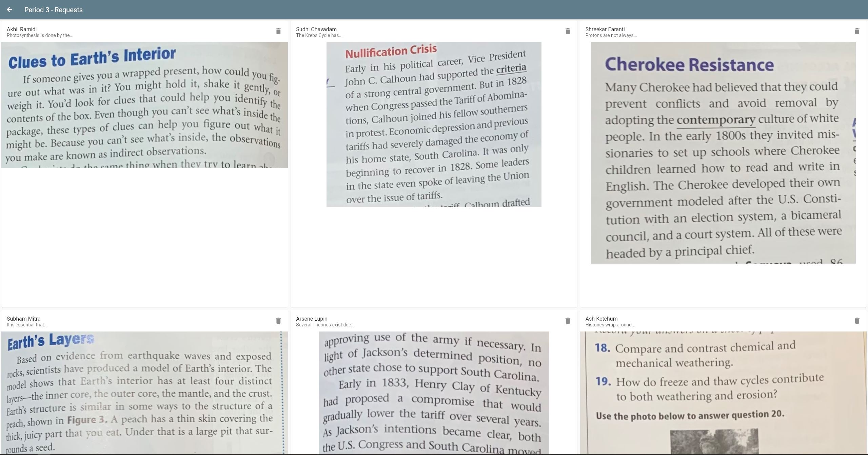Open the Henry Clay compromise image
Screen dimensions: 868x455
pos(434,393)
